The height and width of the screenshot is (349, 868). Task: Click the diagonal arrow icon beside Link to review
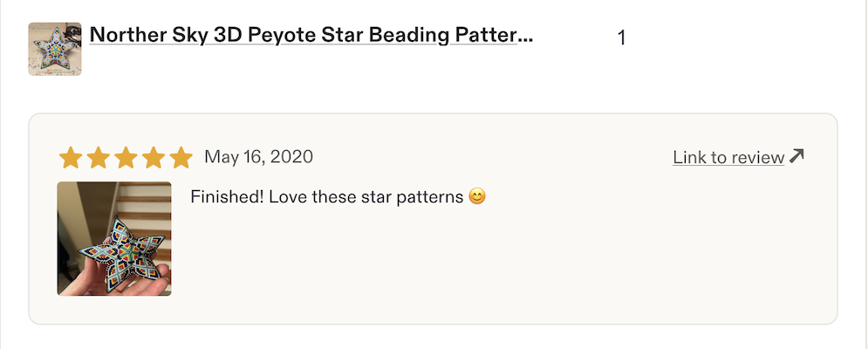[796, 157]
